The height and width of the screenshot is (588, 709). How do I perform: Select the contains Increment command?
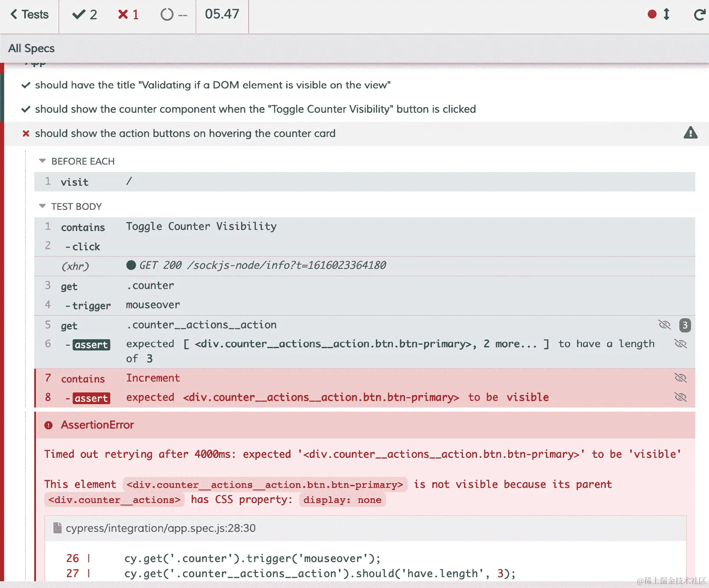pos(364,378)
